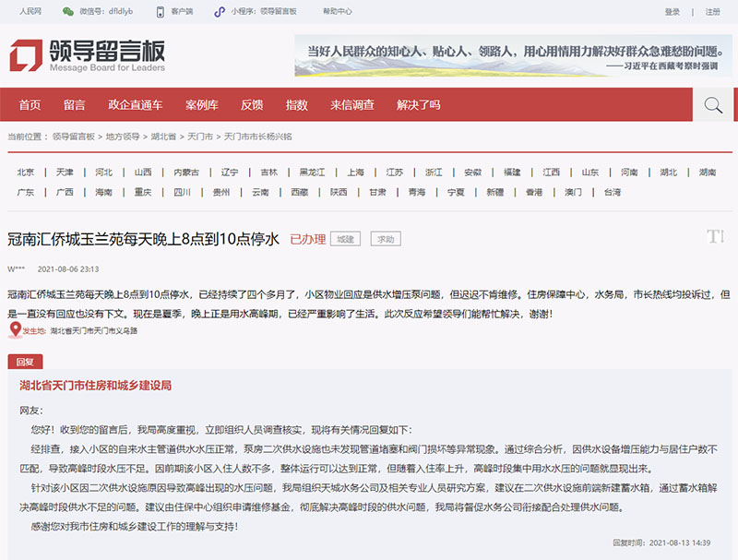Screen dimensions: 738x560
Task: Open 解决了吗 navigation item
Action: coord(418,105)
